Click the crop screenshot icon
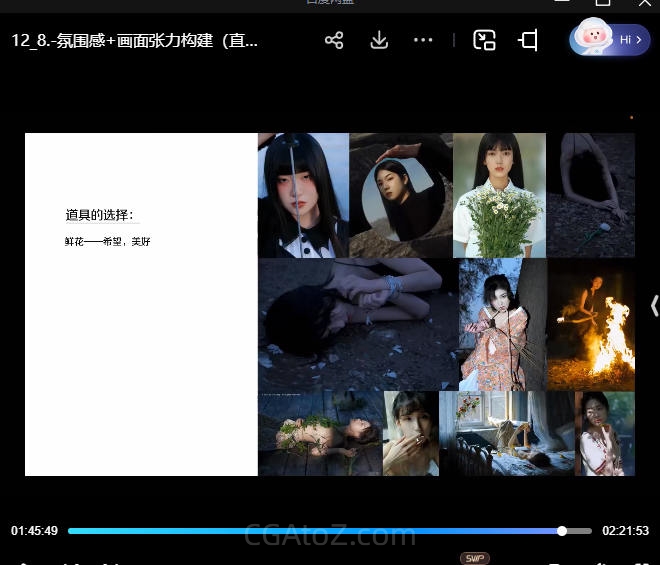Screen dimensions: 660x565 pyautogui.click(x=528, y=40)
